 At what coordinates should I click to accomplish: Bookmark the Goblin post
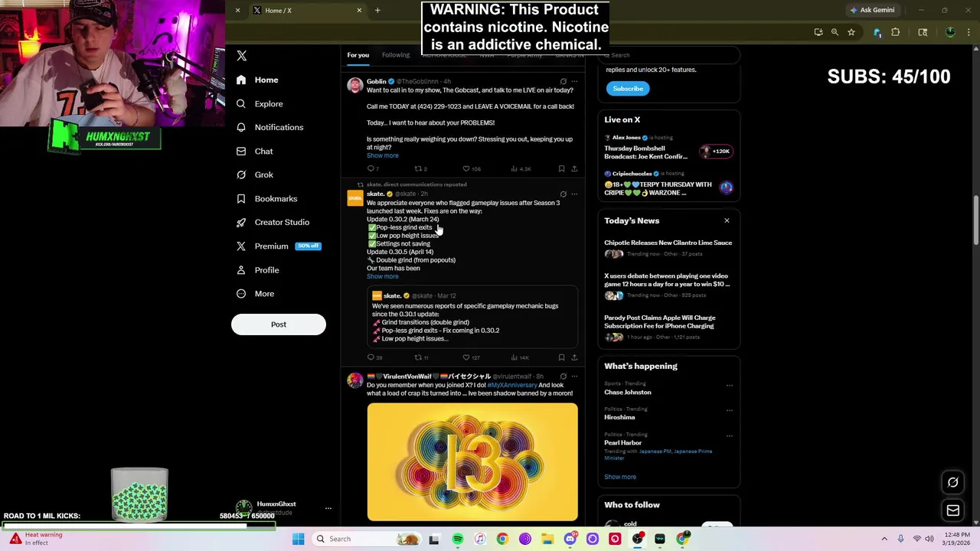point(561,168)
